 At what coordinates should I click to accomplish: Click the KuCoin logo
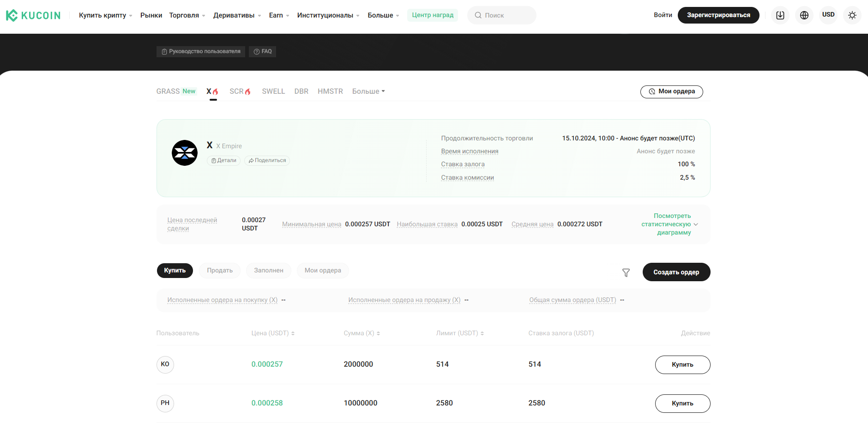(x=33, y=15)
